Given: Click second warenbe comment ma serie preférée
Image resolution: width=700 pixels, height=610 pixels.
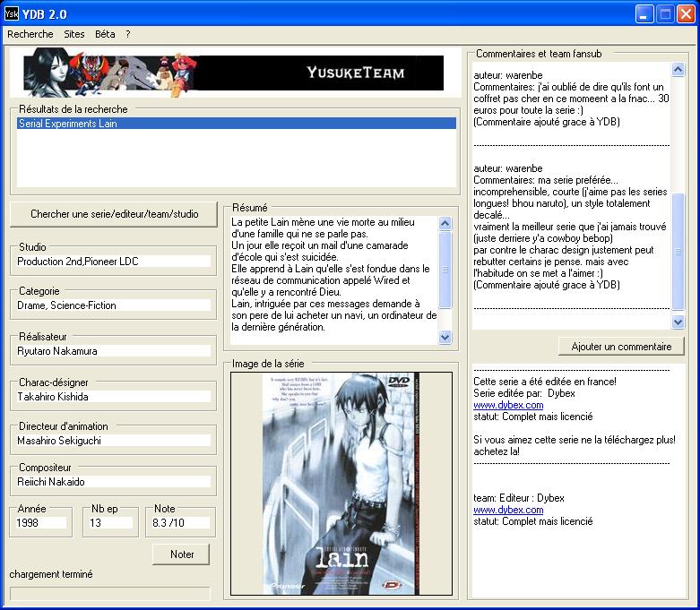Looking at the screenshot, I should tap(570, 227).
